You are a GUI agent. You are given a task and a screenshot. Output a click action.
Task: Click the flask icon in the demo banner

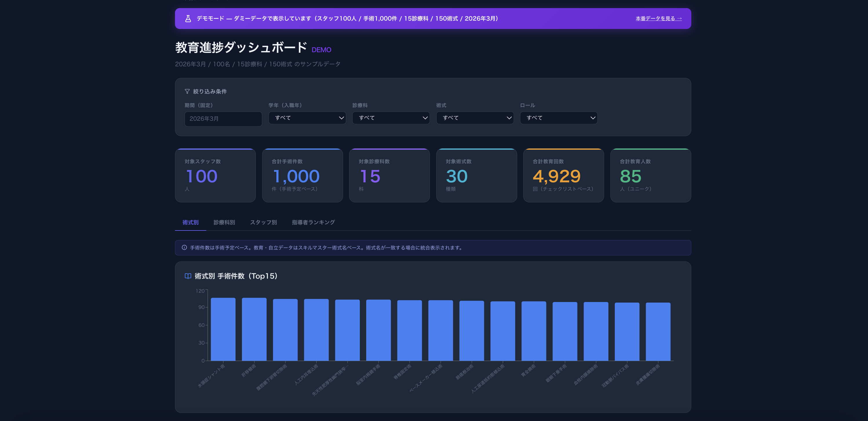(x=188, y=19)
